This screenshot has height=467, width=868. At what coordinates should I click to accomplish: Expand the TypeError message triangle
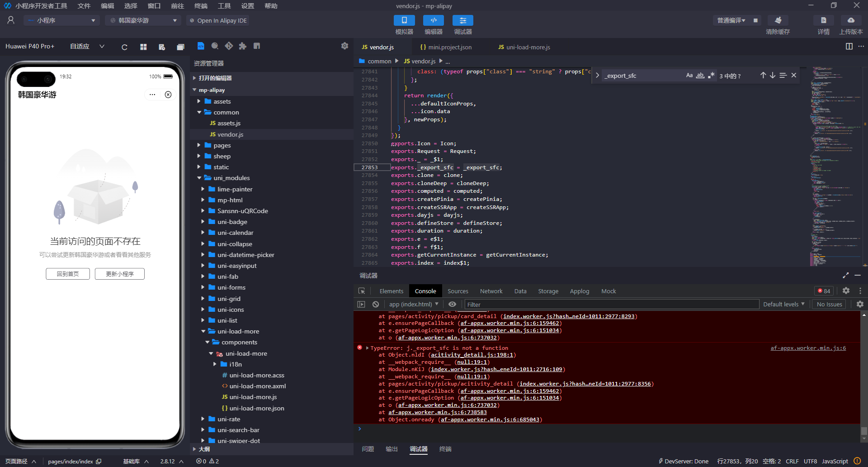(367, 348)
